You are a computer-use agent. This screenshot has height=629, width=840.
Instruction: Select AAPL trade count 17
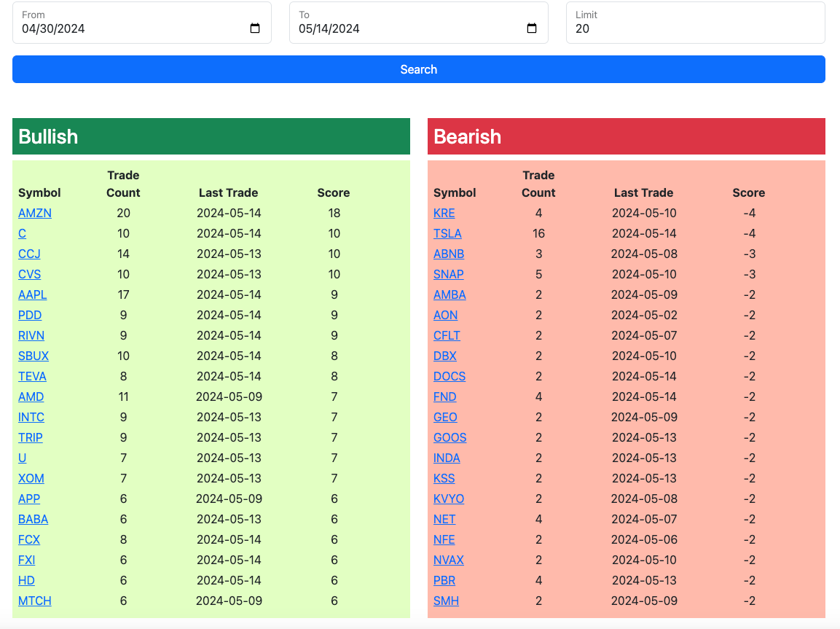tap(123, 294)
